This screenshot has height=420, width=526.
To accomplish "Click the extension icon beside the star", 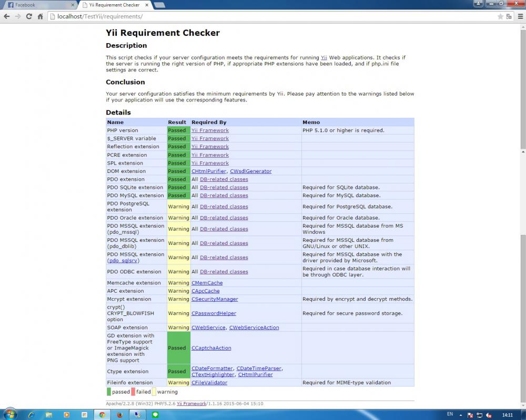I will pyautogui.click(x=509, y=16).
